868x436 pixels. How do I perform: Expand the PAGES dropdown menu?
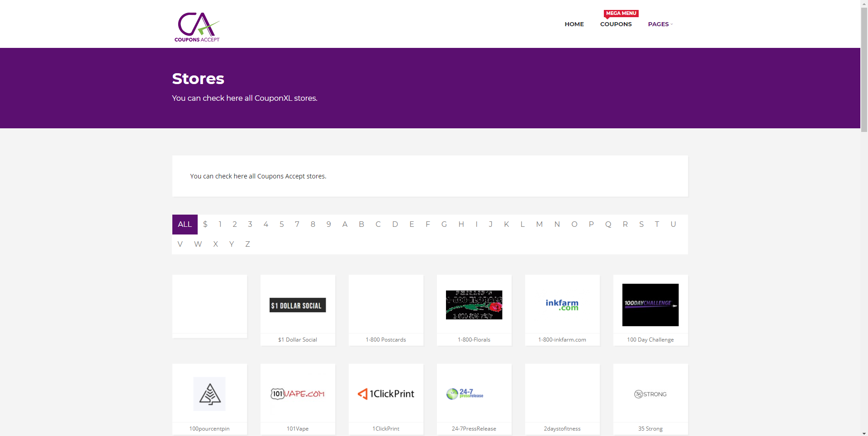click(660, 24)
